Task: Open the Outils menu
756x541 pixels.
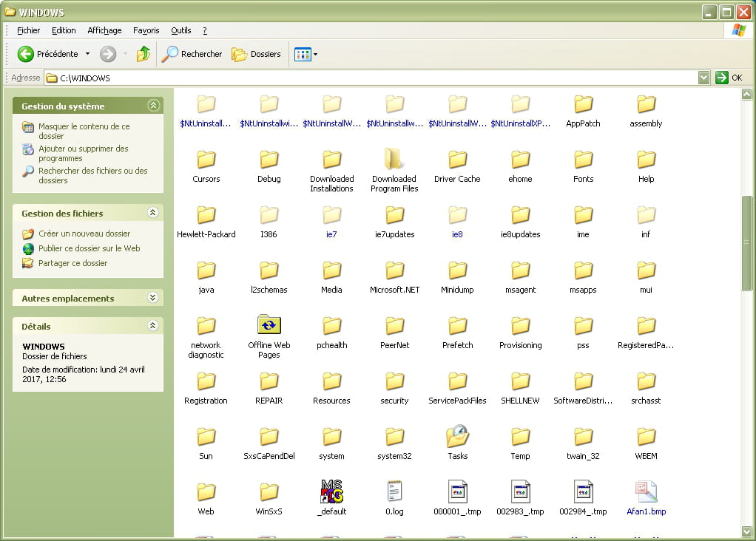Action: [x=181, y=30]
